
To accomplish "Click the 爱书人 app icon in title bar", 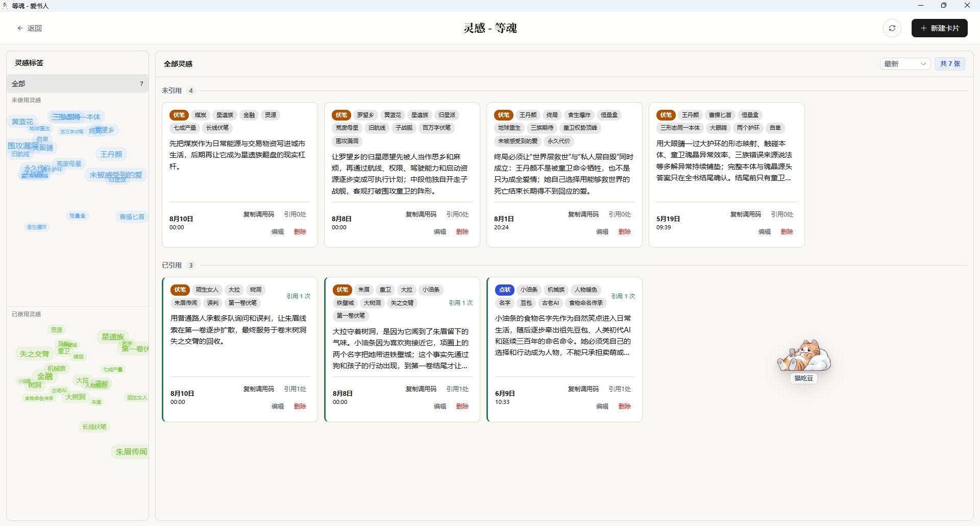I will pyautogui.click(x=5, y=6).
